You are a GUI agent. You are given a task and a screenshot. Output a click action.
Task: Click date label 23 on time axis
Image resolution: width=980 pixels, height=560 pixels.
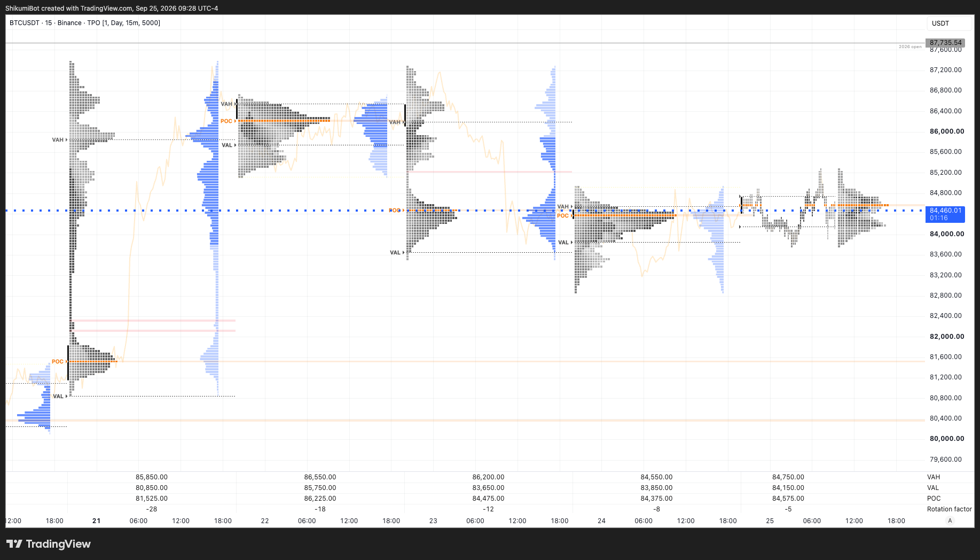[x=433, y=520]
